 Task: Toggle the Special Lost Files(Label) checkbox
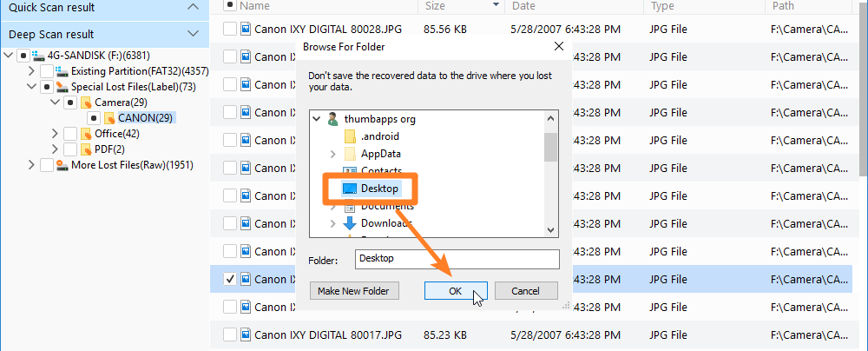[47, 87]
